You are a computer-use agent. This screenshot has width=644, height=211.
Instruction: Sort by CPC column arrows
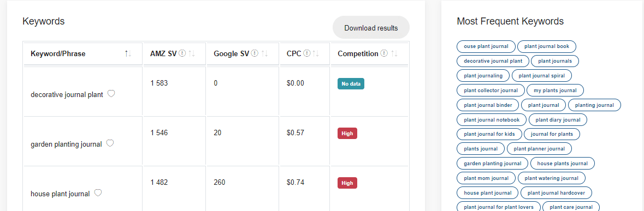(316, 53)
